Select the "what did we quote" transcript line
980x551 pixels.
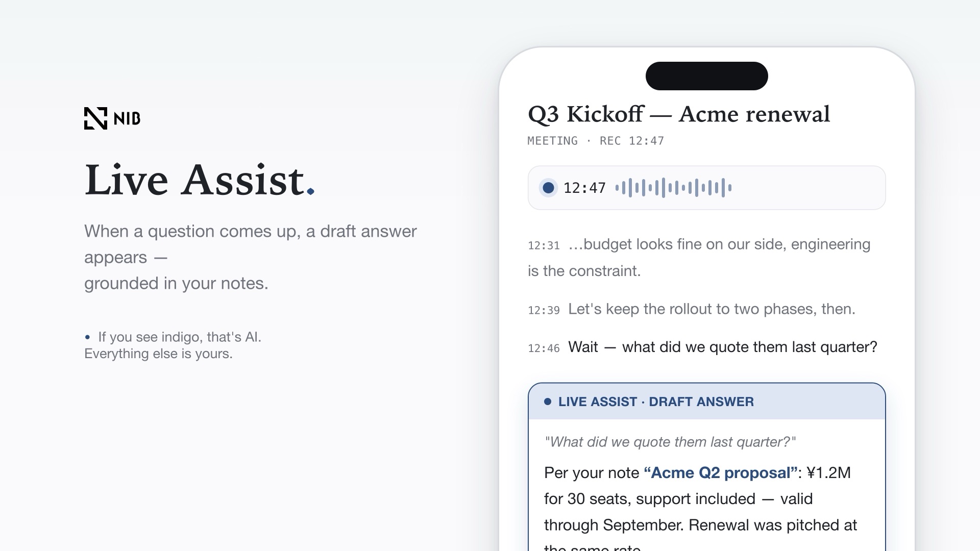(x=723, y=347)
